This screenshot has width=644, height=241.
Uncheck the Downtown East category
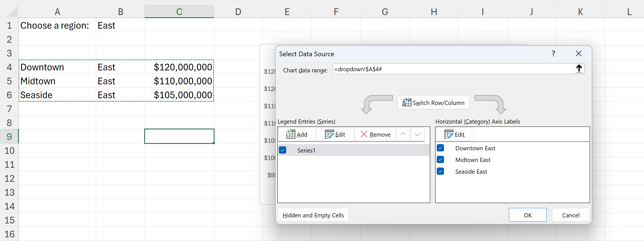[x=440, y=148]
